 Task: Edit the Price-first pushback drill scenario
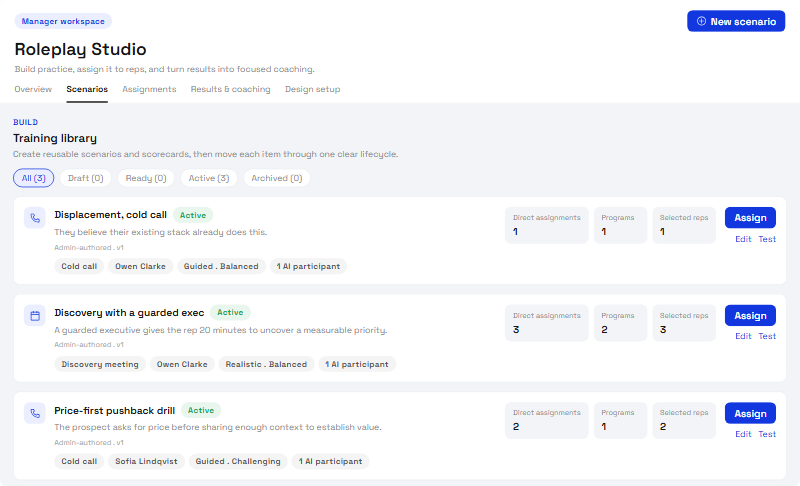point(743,434)
